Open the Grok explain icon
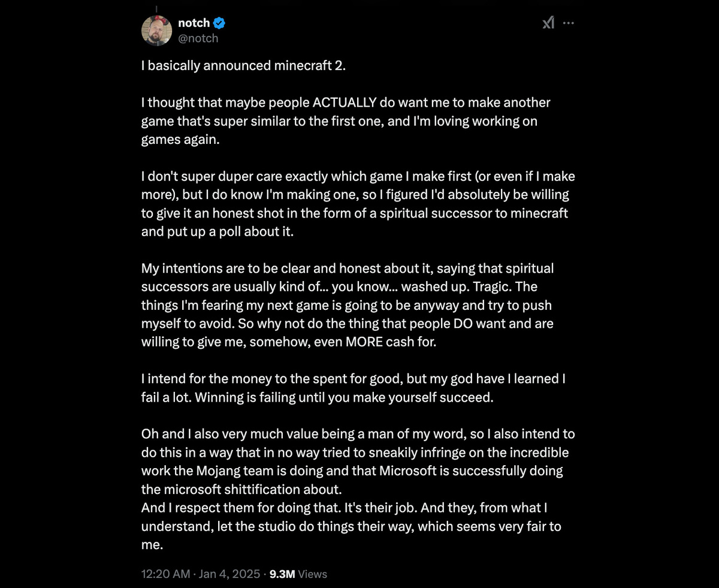This screenshot has width=719, height=588. pos(548,23)
